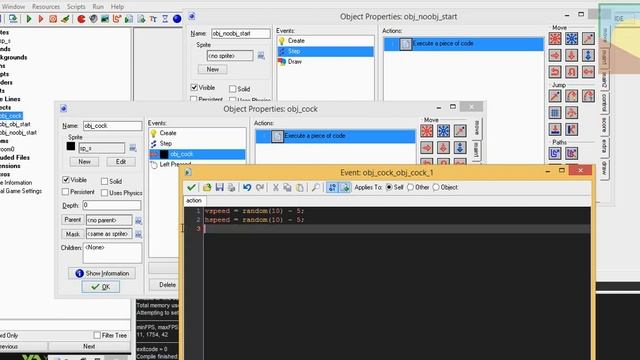Select Speed Horizontal action in obj_cock window
This screenshot has width=640, height=360.
[427, 148]
